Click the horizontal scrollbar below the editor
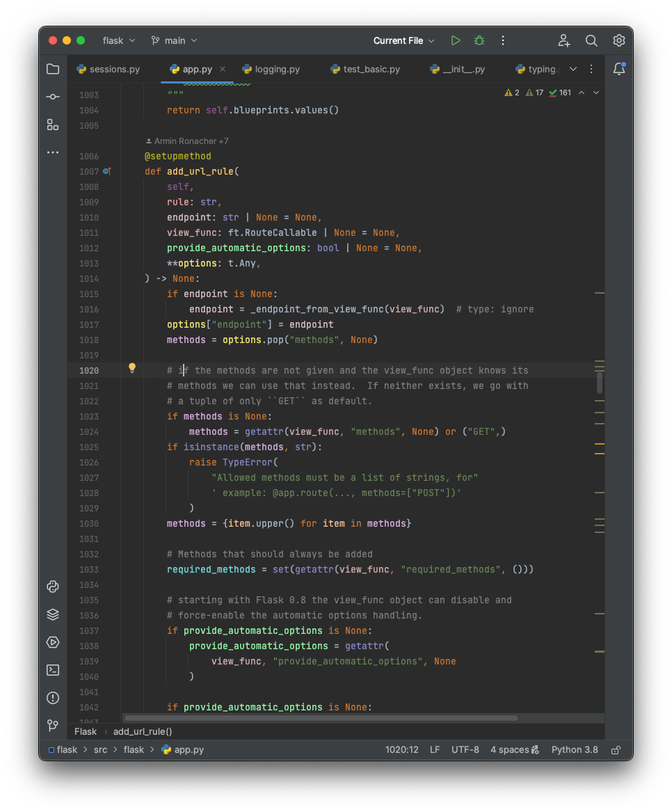Viewport: 672px width, 812px height. 321,718
